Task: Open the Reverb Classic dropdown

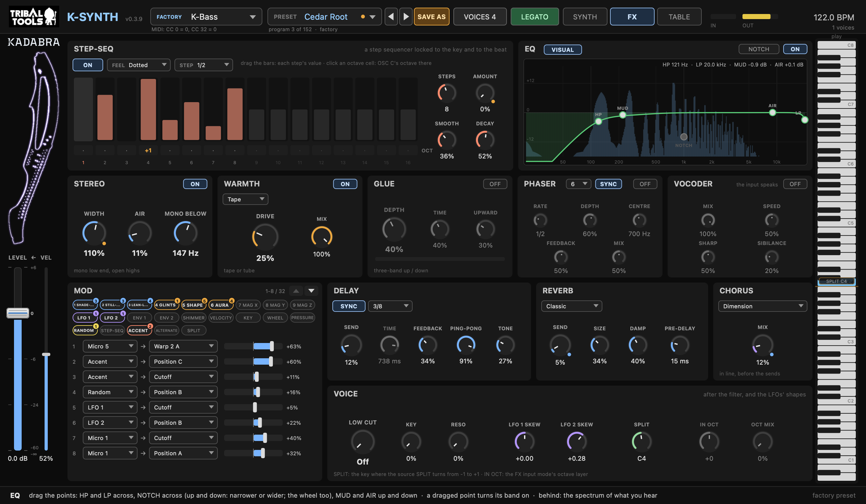Action: (x=571, y=306)
